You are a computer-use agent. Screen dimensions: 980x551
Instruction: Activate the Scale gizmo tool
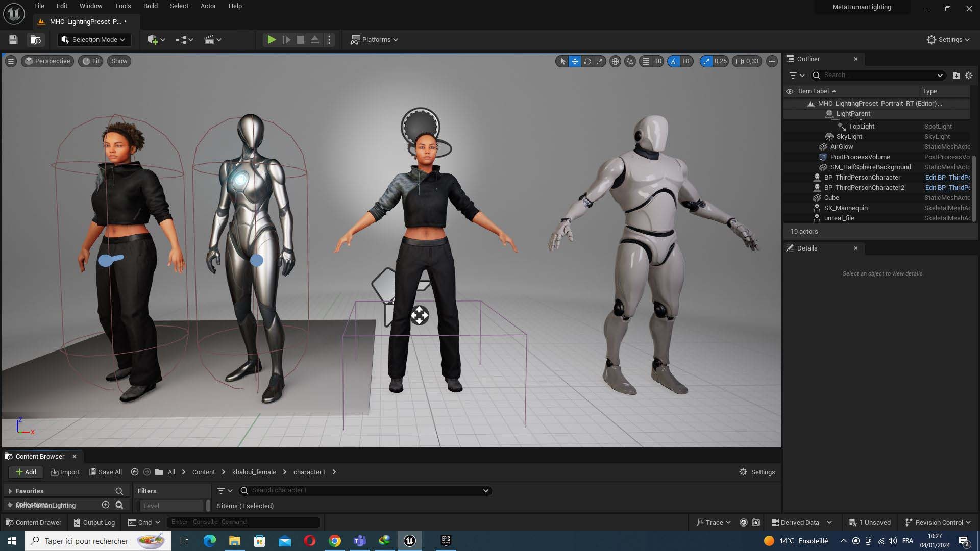(600, 61)
